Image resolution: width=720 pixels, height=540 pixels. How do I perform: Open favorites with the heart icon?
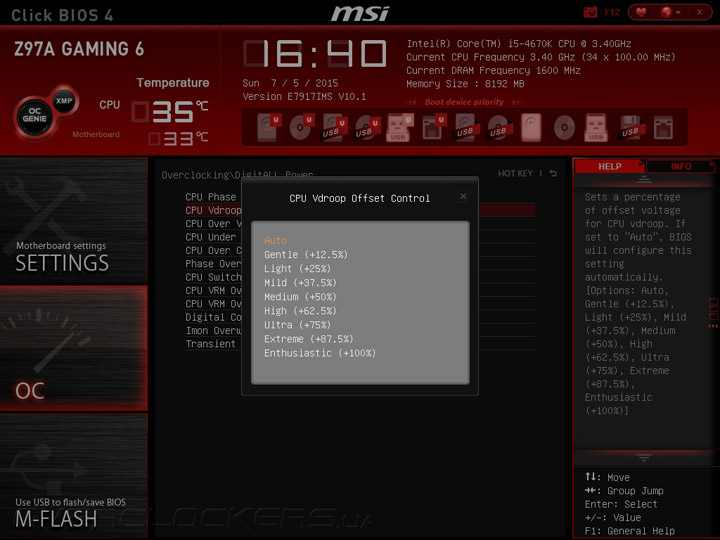[x=641, y=12]
